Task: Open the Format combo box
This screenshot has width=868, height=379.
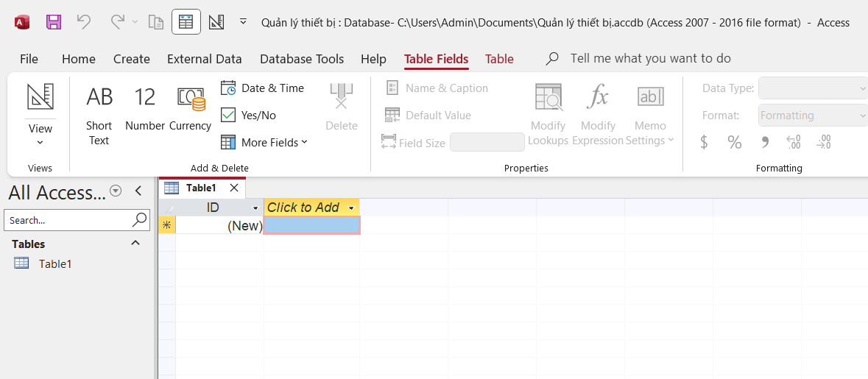Action: coord(813,115)
